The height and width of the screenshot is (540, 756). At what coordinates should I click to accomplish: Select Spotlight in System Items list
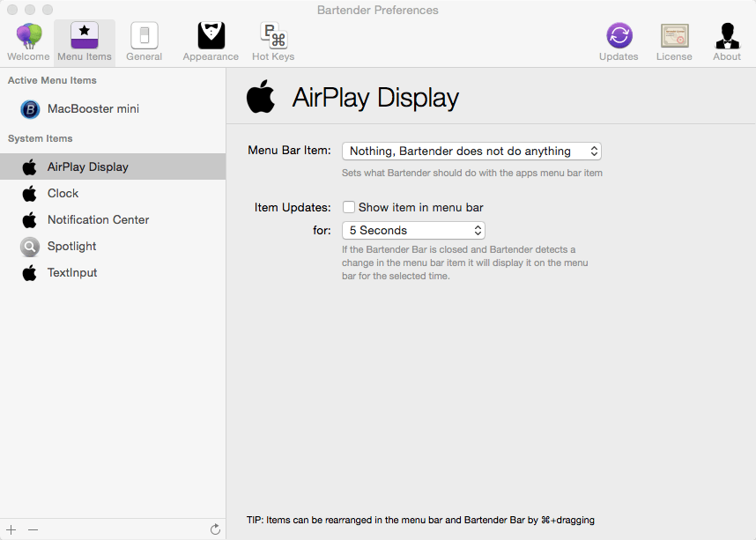tap(71, 247)
